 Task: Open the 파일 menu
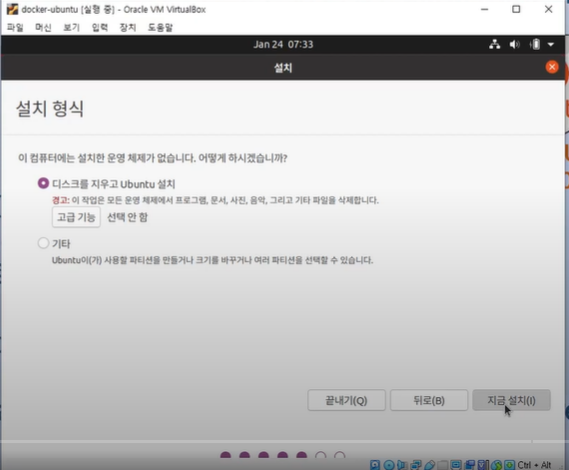click(15, 27)
